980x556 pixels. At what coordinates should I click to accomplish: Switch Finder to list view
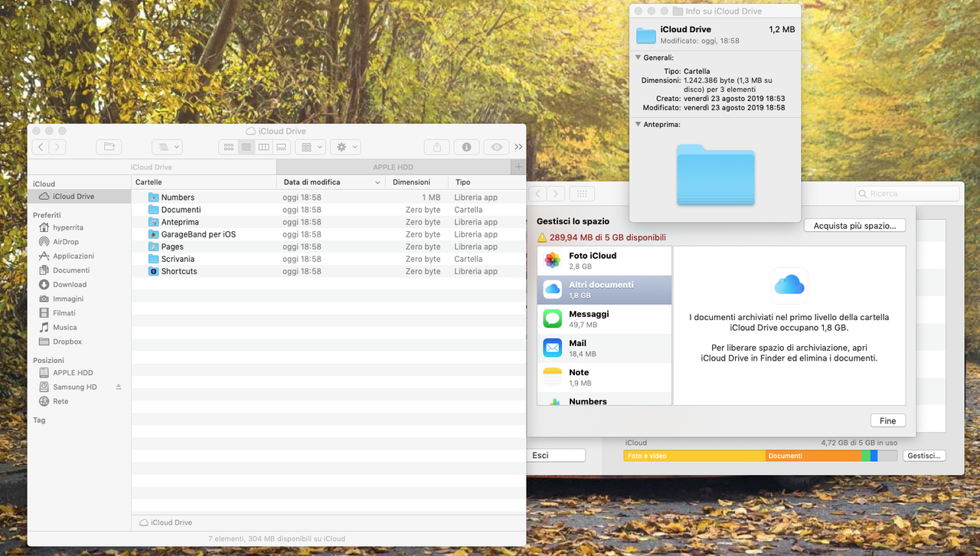pyautogui.click(x=246, y=147)
